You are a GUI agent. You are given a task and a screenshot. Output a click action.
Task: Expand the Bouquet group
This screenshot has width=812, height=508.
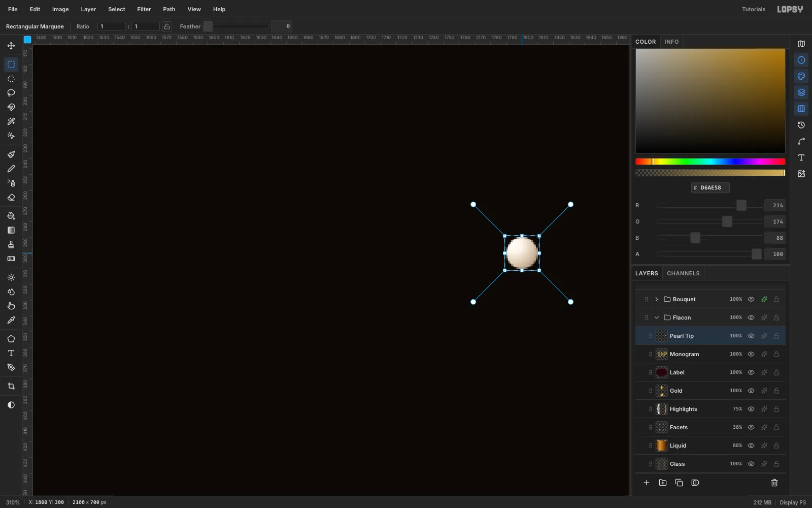pos(657,299)
